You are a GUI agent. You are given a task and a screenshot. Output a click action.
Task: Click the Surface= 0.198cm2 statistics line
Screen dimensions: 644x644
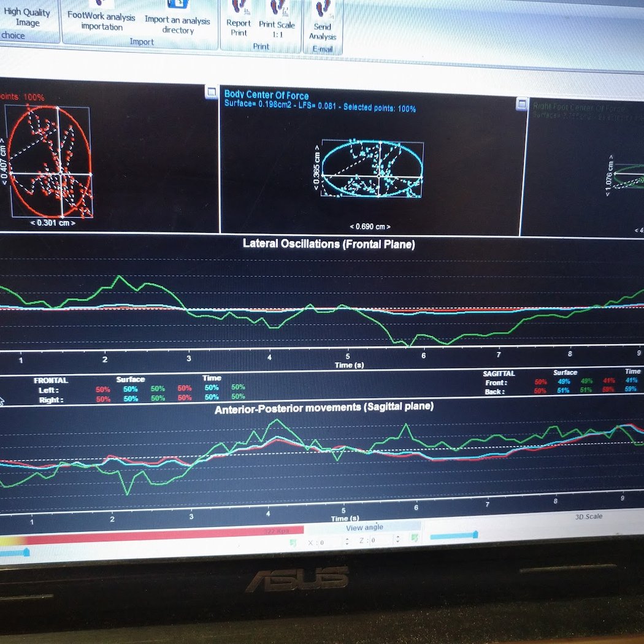(x=320, y=105)
